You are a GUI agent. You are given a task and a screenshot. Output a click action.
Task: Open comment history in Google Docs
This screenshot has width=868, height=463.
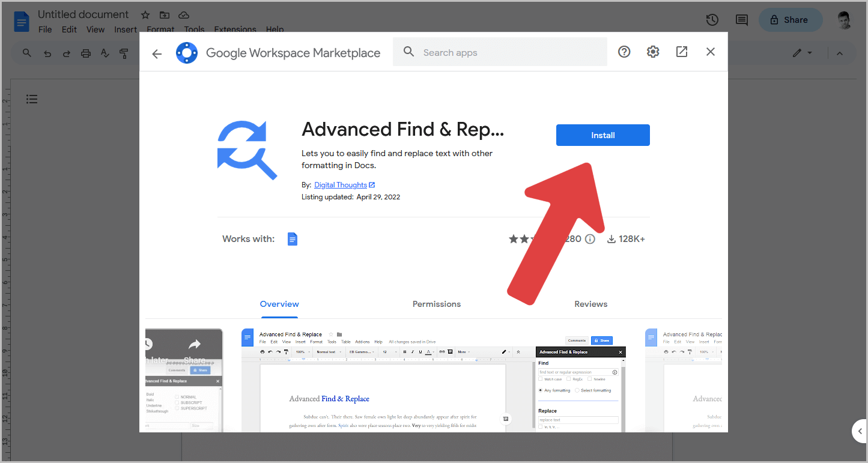[741, 20]
